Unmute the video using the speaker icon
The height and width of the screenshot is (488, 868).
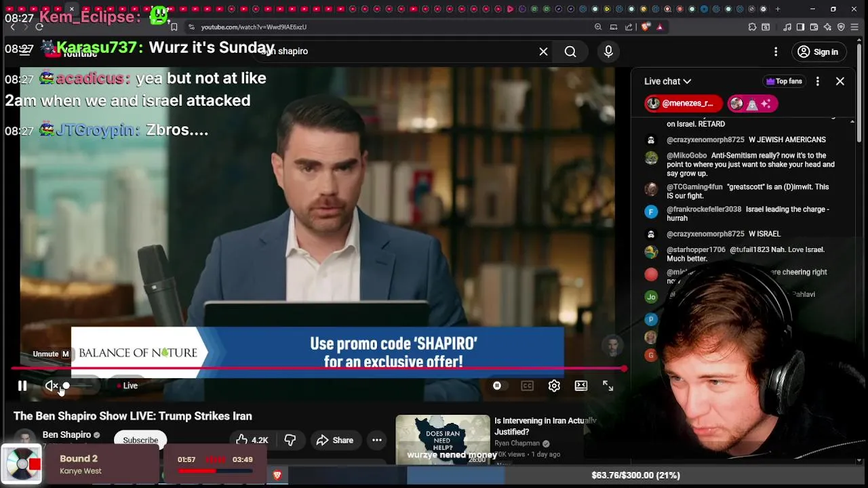(x=52, y=386)
